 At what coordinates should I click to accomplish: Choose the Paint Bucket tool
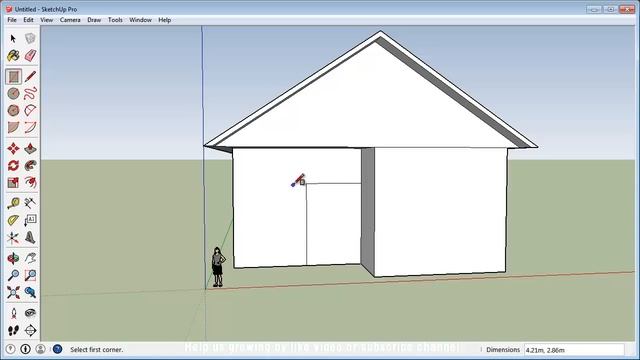[x=13, y=56]
